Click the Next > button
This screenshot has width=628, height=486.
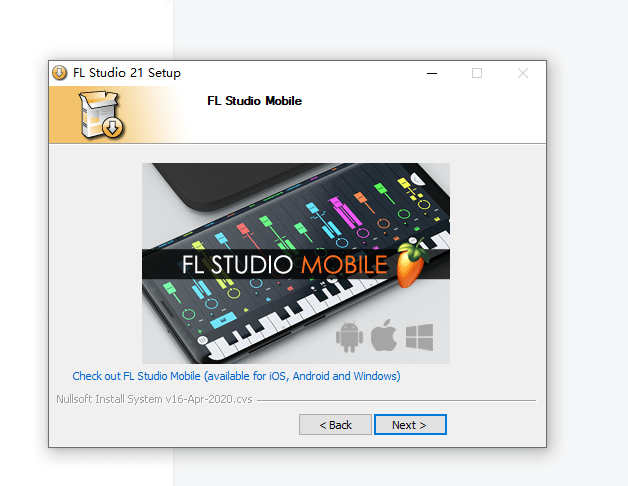click(x=410, y=424)
